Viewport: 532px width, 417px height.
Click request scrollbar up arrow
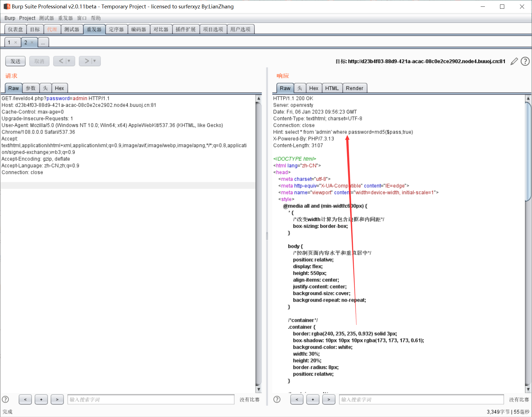coord(259,98)
